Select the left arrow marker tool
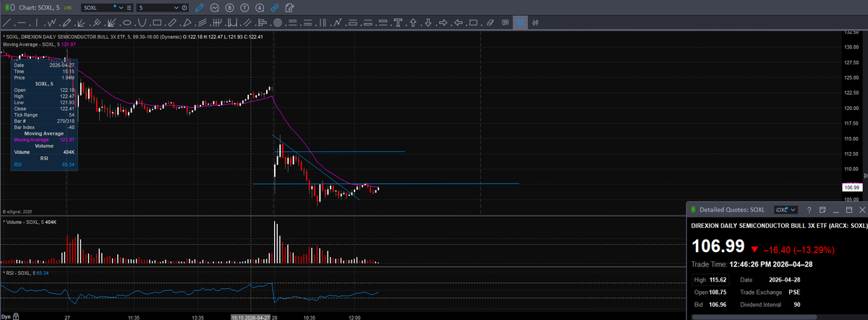 (458, 22)
